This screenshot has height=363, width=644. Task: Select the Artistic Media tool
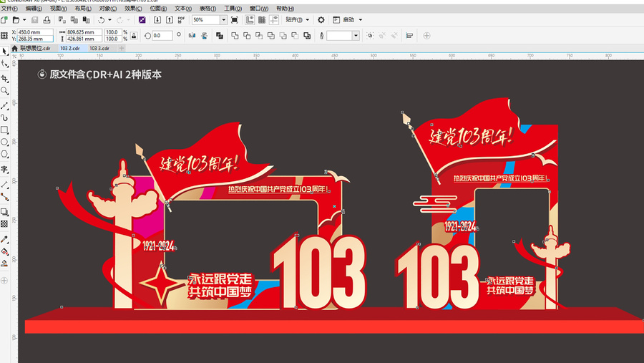click(x=4, y=118)
